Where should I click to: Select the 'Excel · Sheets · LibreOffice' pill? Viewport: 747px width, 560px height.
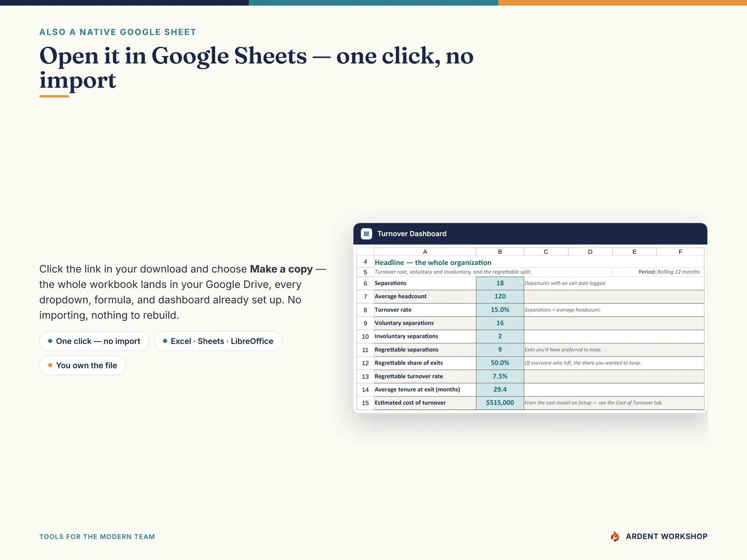[218, 341]
